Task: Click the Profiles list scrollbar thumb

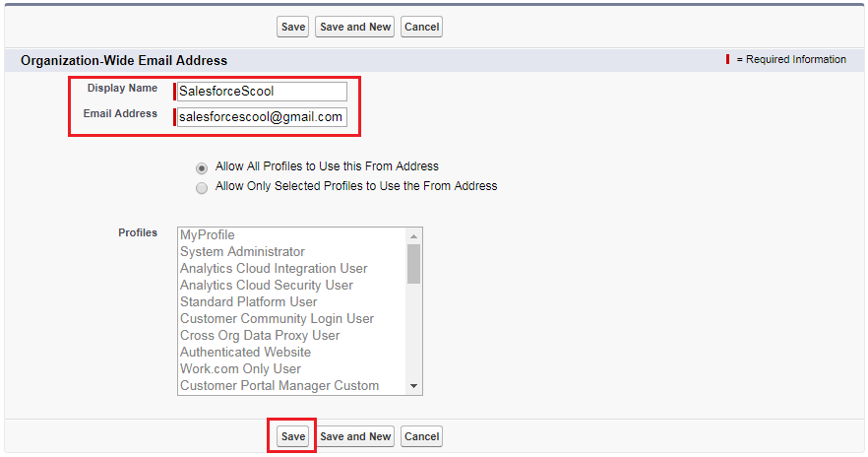Action: [413, 264]
